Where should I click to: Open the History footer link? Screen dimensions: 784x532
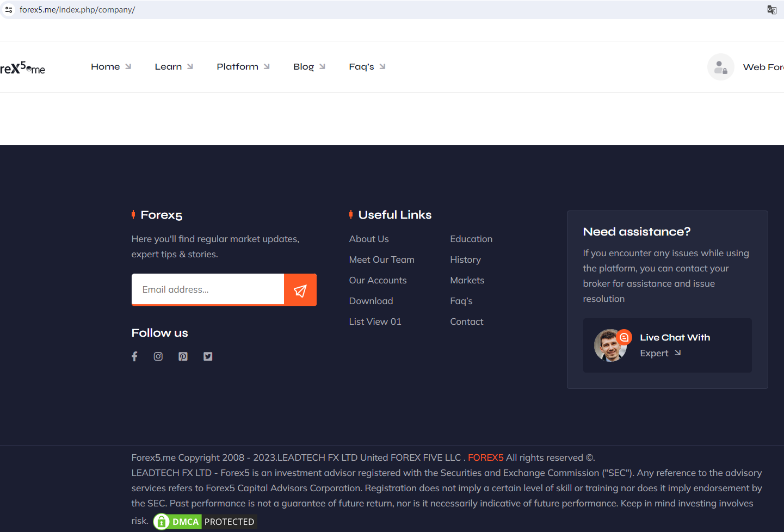coord(466,259)
